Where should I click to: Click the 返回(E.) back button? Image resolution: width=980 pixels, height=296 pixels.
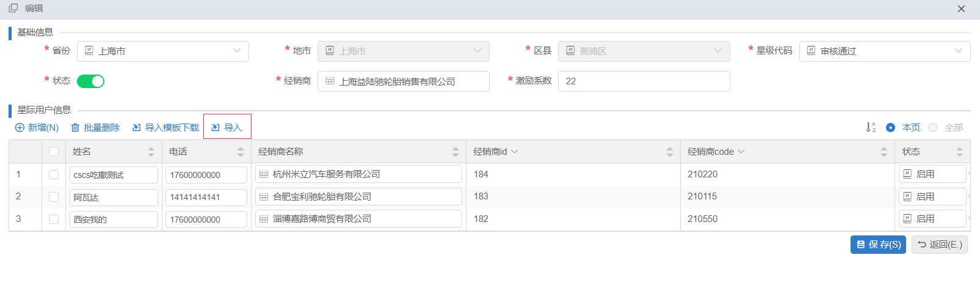[x=940, y=245]
